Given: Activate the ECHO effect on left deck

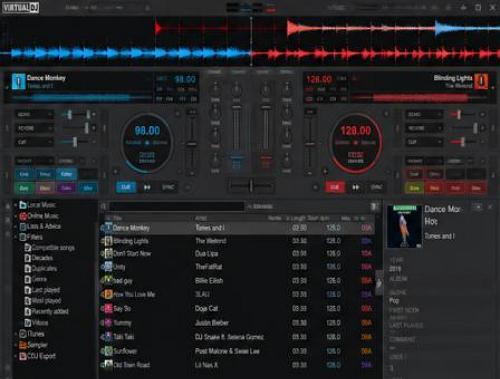Looking at the screenshot, I should [94, 114].
